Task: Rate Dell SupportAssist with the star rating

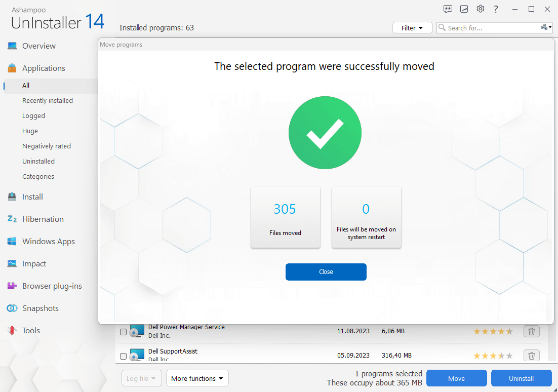Action: click(493, 356)
